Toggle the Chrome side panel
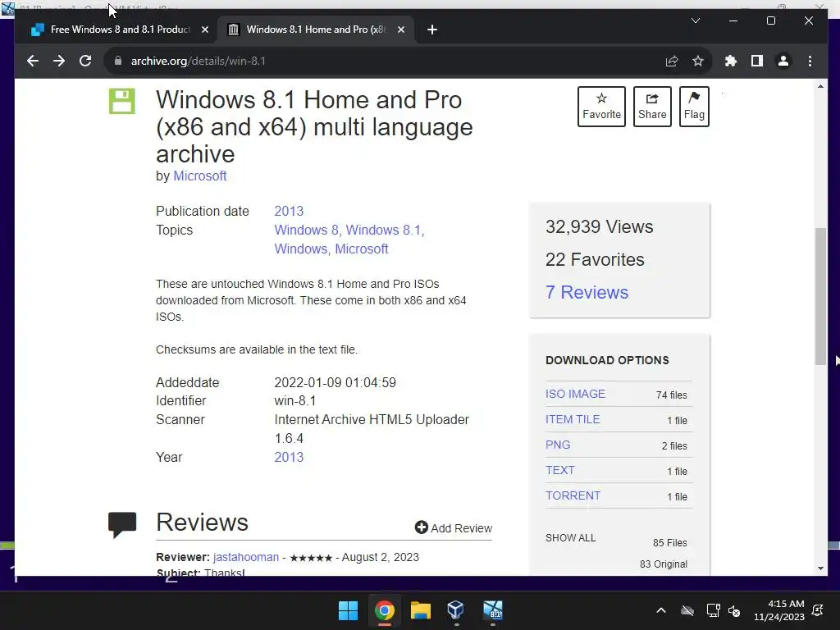Image resolution: width=840 pixels, height=630 pixels. (757, 61)
